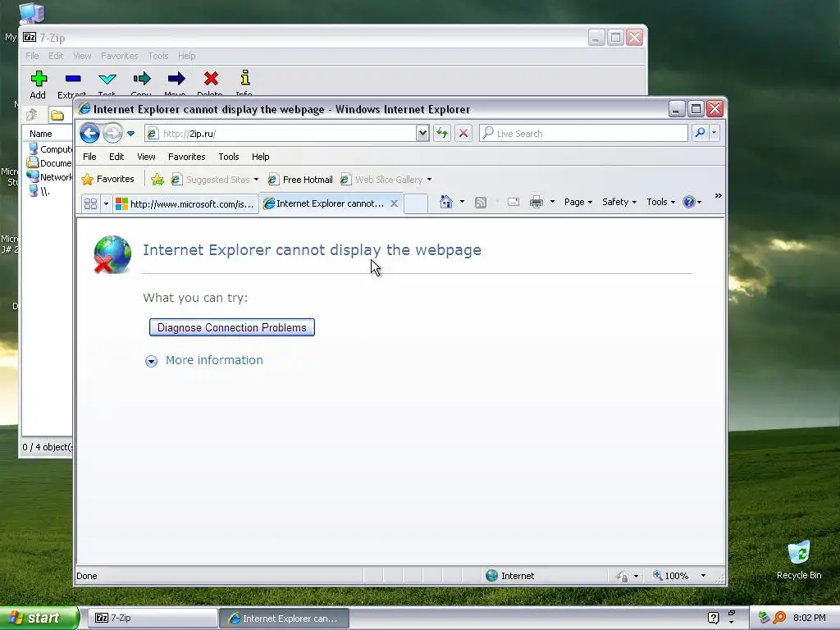Click the Move arrow icon in 7-Zip
Viewport: 840px width, 630px height.
pyautogui.click(x=176, y=79)
